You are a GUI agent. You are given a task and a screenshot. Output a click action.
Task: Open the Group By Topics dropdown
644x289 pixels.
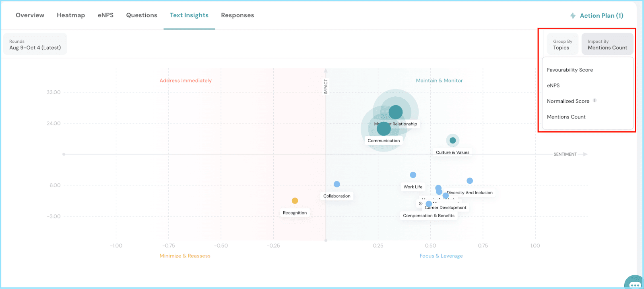(562, 44)
